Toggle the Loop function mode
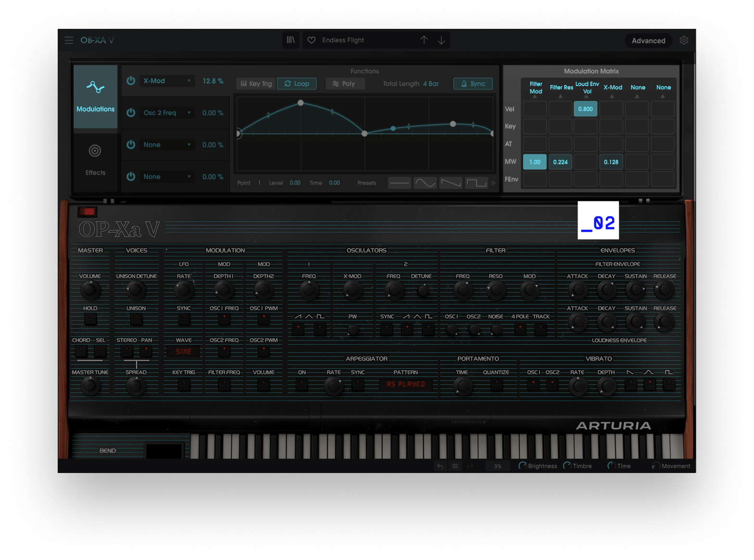The image size is (754, 560). coord(297,84)
